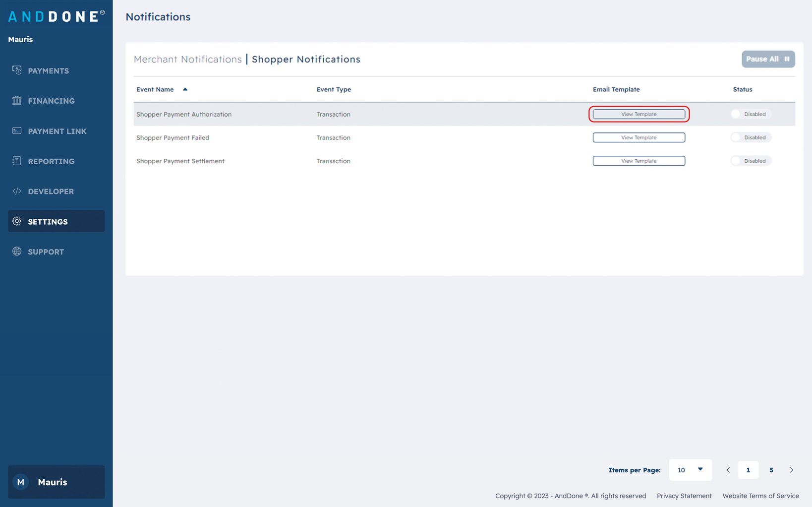Click the Mauris user avatar
The image size is (812, 507).
[x=20, y=482]
